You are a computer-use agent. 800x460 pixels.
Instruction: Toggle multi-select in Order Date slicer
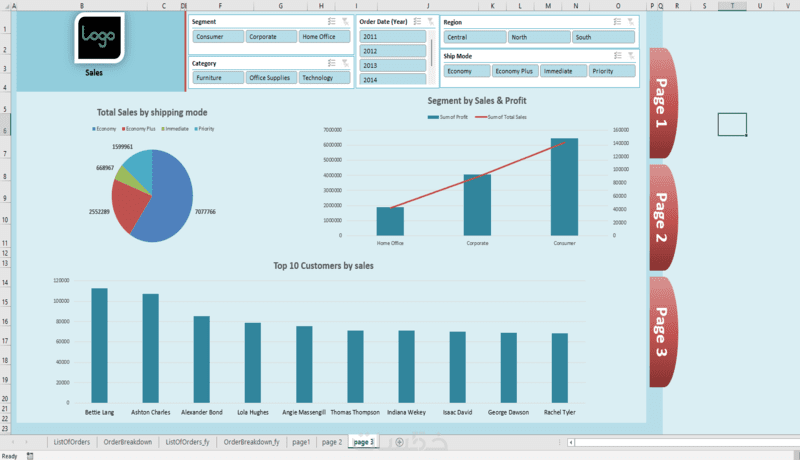417,21
